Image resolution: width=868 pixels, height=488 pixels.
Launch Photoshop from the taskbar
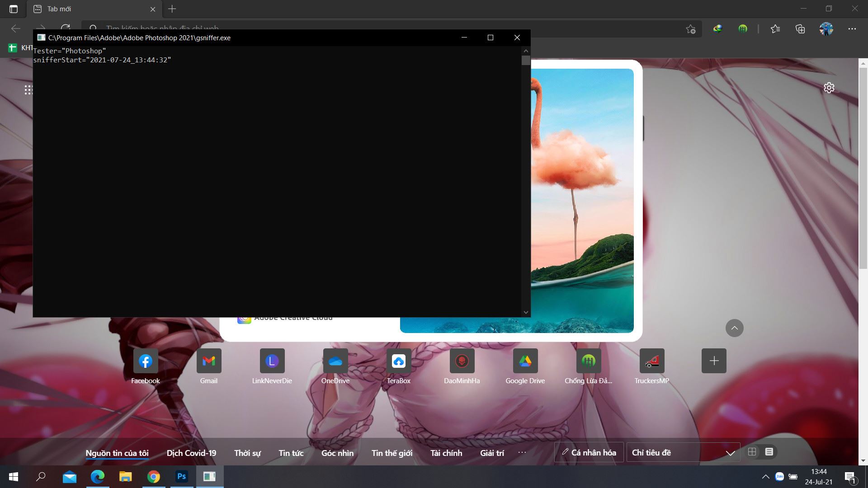(182, 477)
